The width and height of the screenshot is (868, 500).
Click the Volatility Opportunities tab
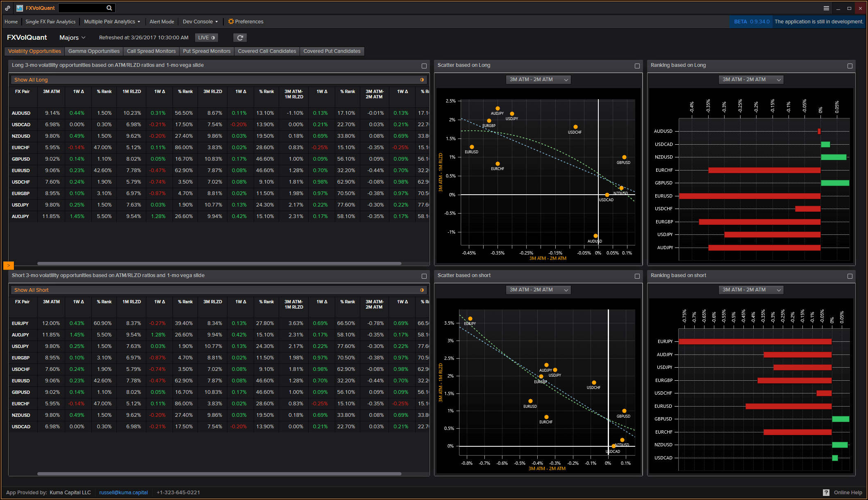coord(34,51)
